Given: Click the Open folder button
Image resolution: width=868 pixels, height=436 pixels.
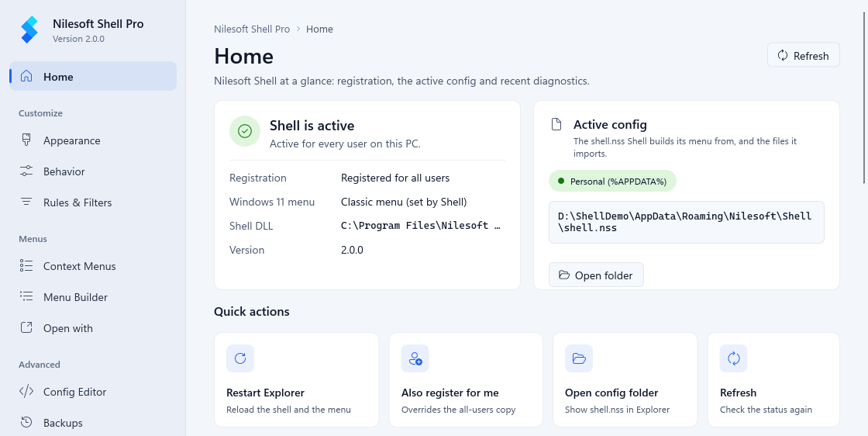Looking at the screenshot, I should (x=596, y=275).
